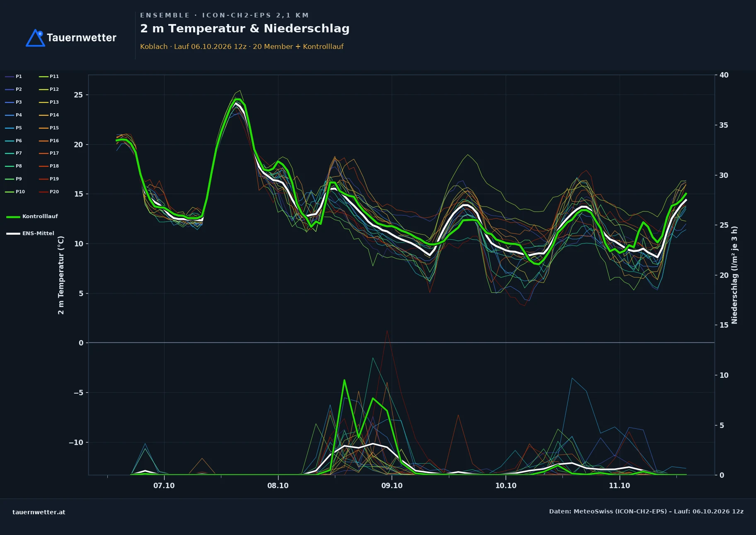Screen dimensions: 756x535
Task: Click the 07.10 date axis label
Action: pos(164,486)
